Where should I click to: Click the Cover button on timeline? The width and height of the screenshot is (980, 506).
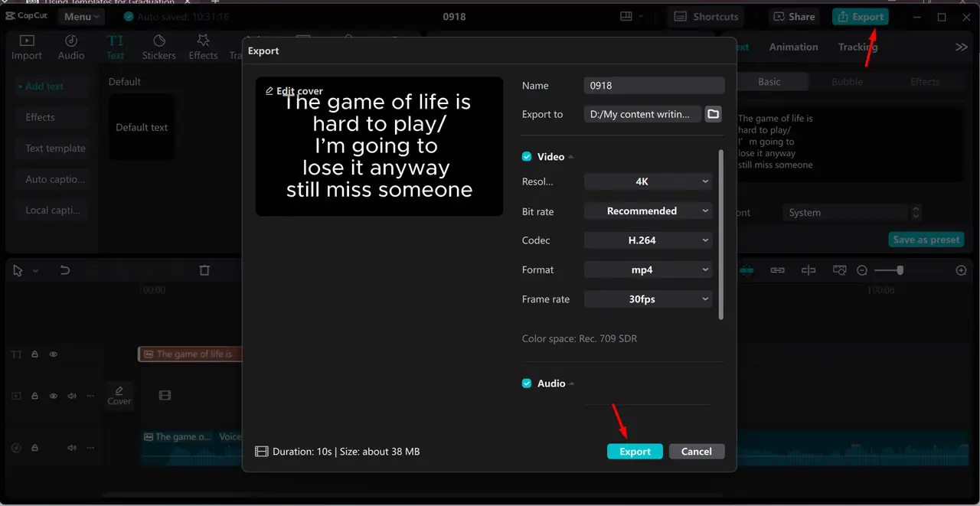[119, 396]
